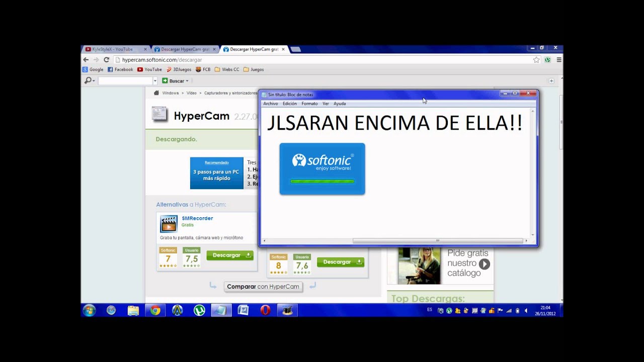Click the toolbar search input field
The width and height of the screenshot is (644, 362).
125,80
